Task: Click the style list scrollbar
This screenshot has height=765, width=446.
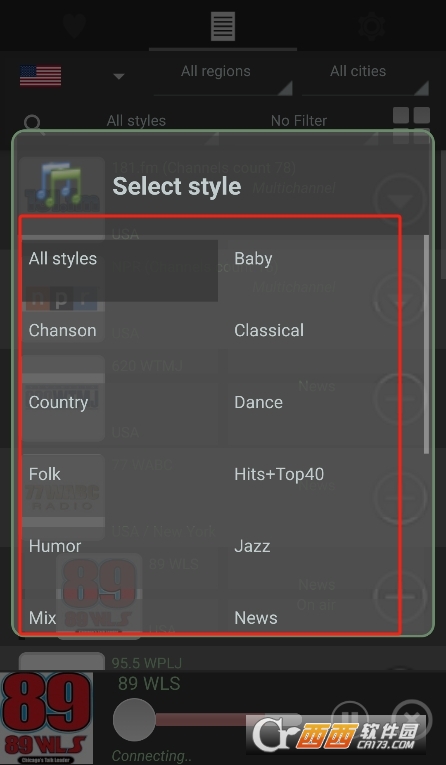Action: (x=426, y=344)
